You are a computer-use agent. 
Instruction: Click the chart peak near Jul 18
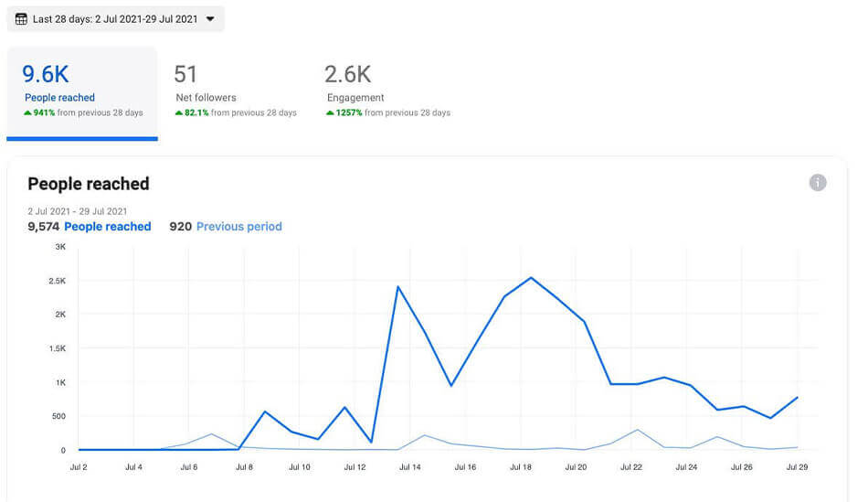[x=531, y=278]
